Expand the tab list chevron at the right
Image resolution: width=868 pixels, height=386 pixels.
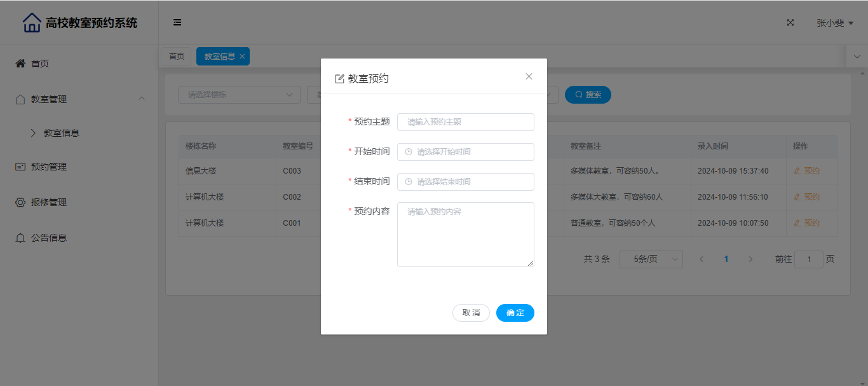coord(857,56)
